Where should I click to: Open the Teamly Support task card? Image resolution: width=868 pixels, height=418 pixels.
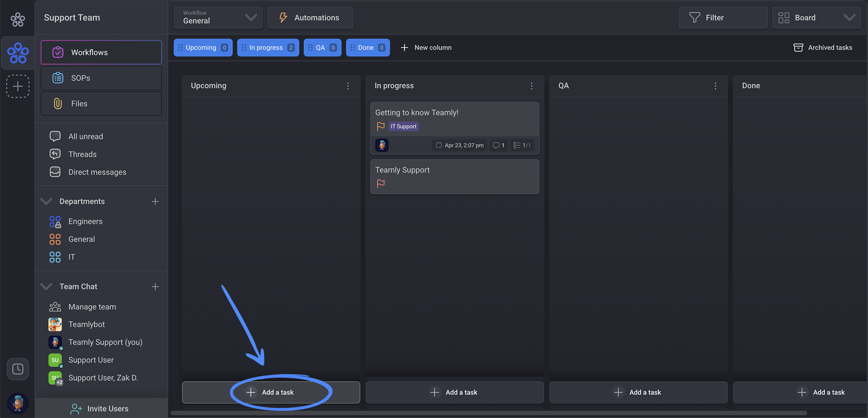point(455,177)
